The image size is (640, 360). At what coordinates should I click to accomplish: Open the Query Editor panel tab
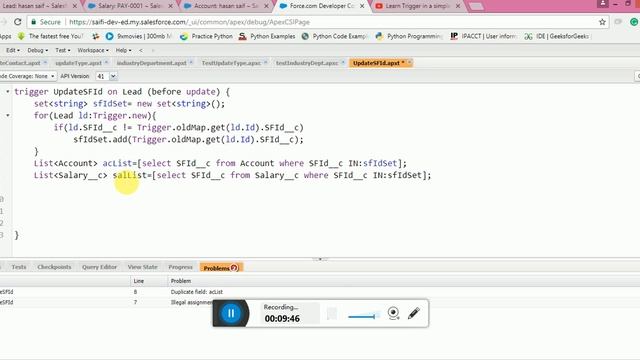click(x=100, y=267)
